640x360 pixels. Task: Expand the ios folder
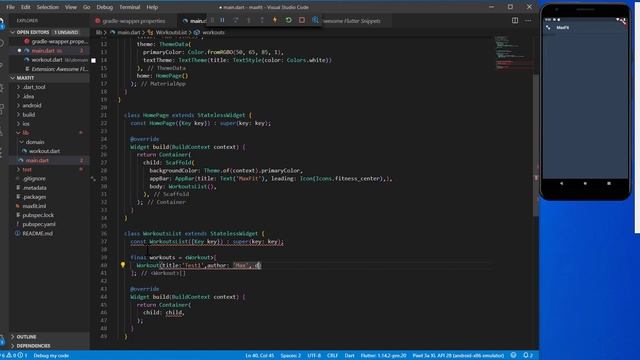tap(26, 124)
